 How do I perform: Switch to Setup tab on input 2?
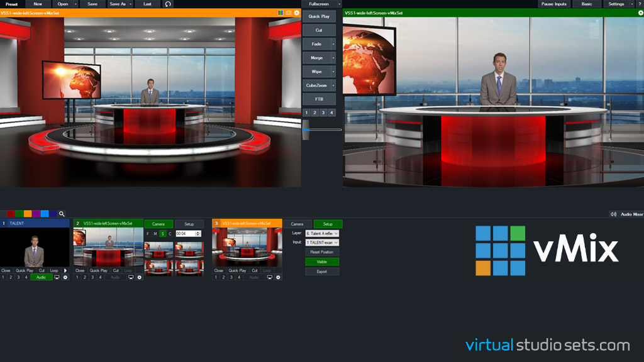pos(189,224)
